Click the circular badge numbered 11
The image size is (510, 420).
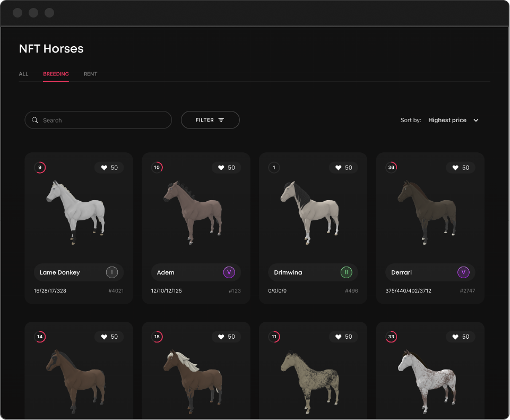point(274,337)
